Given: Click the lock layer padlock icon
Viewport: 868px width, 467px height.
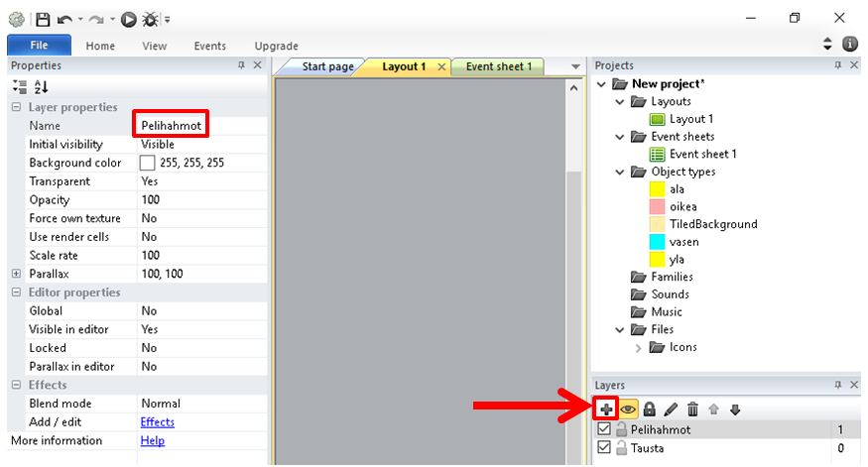Looking at the screenshot, I should pyautogui.click(x=650, y=409).
